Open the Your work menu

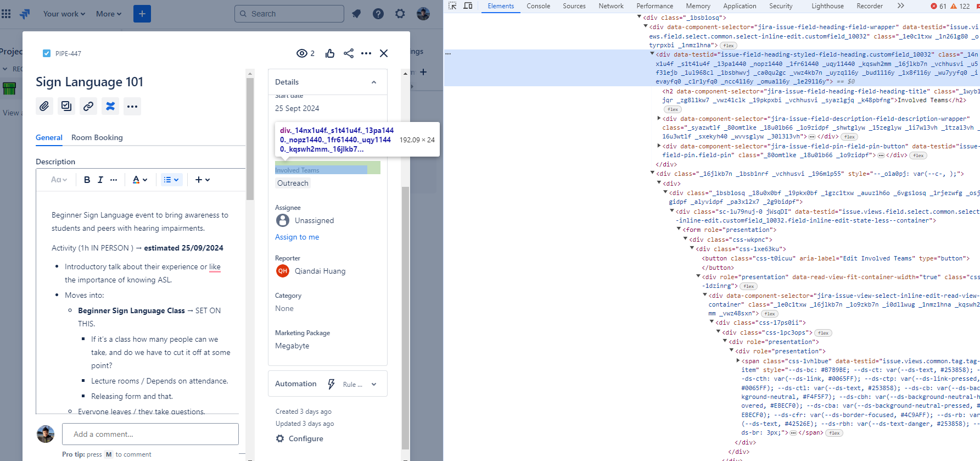pos(64,14)
